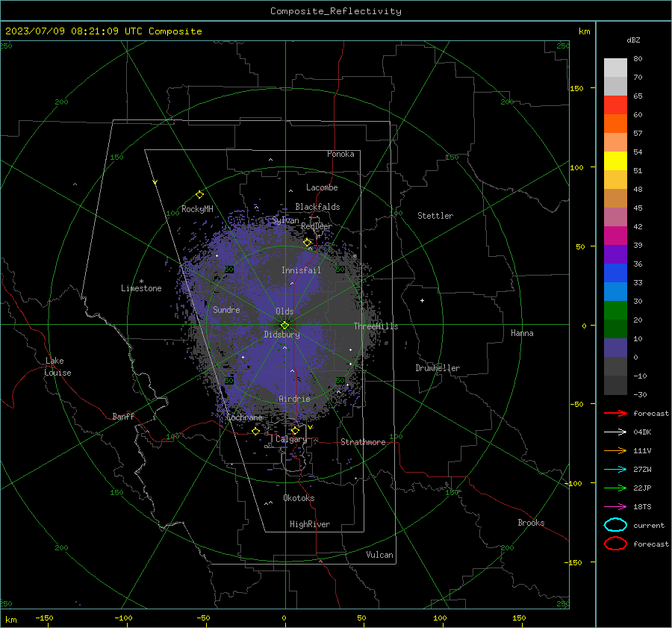Click the green 22JP arrow icon
Viewport: 672px width, 628px height.
click(x=615, y=488)
